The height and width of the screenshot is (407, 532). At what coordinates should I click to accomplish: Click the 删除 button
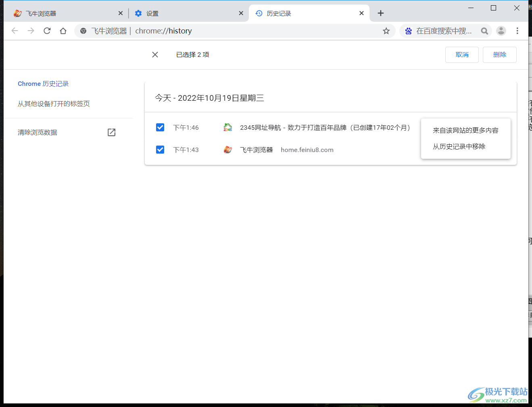tap(500, 54)
